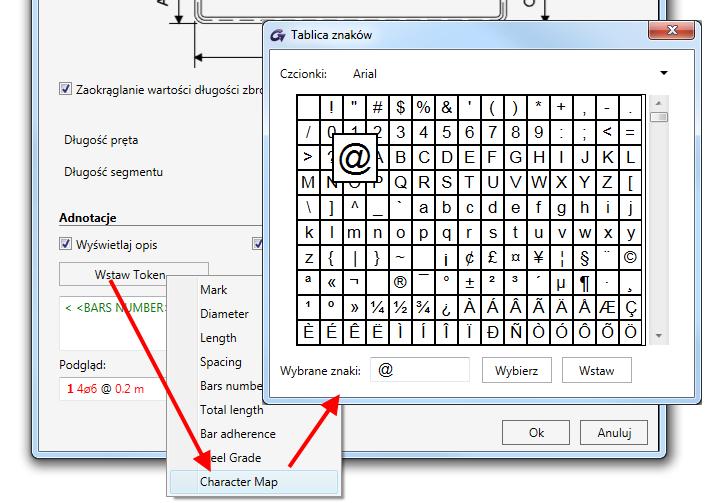Open the Czcionki font dropdown arrow
Screen dimensions: 719x503
click(x=664, y=73)
